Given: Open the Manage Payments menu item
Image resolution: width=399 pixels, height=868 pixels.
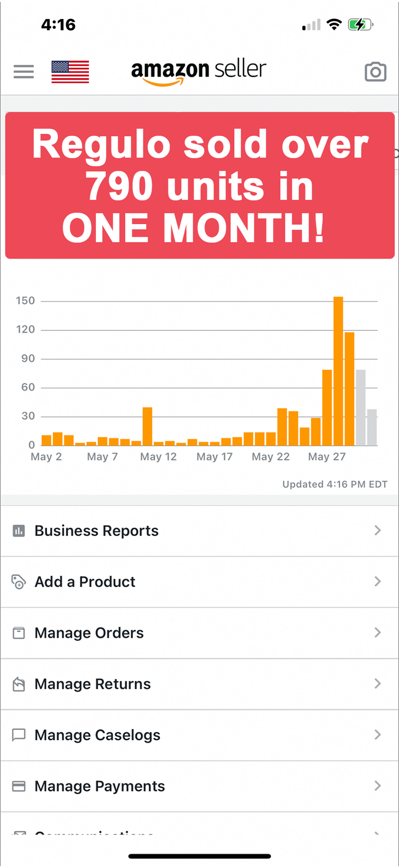Looking at the screenshot, I should pos(100,787).
